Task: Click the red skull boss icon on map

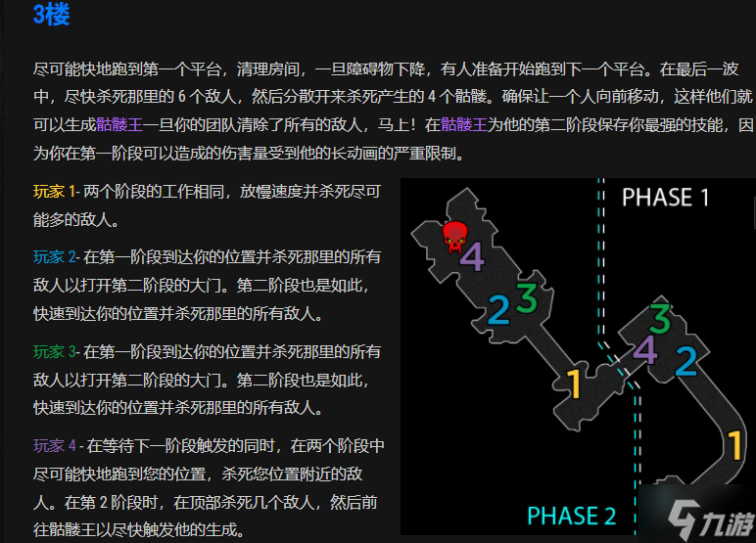Action: coord(455,237)
